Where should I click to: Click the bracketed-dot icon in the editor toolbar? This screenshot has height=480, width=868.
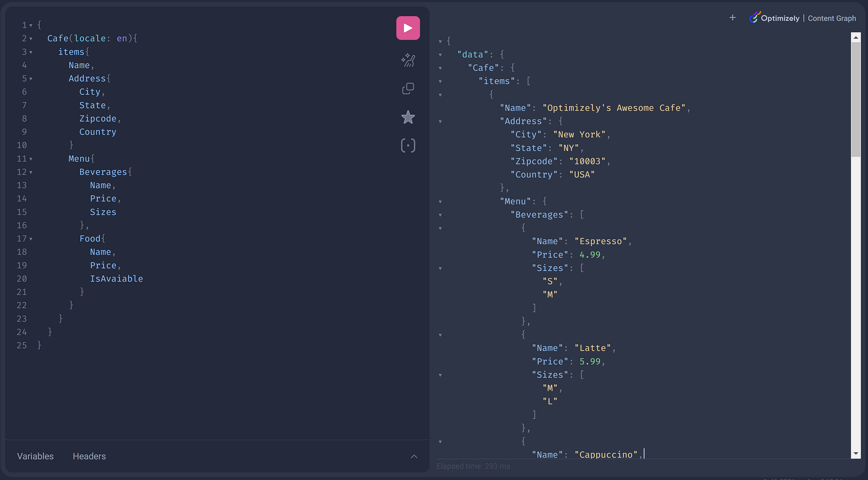[x=408, y=146]
